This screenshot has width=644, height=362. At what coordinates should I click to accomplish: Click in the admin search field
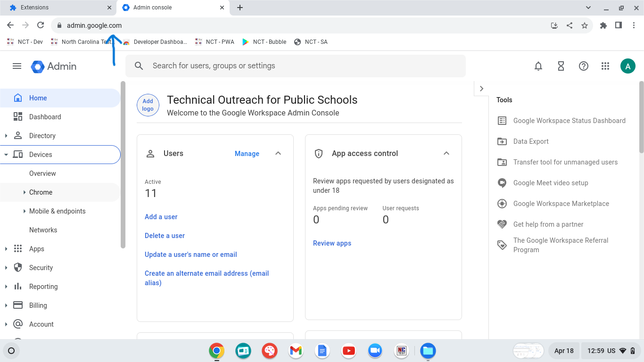(295, 66)
